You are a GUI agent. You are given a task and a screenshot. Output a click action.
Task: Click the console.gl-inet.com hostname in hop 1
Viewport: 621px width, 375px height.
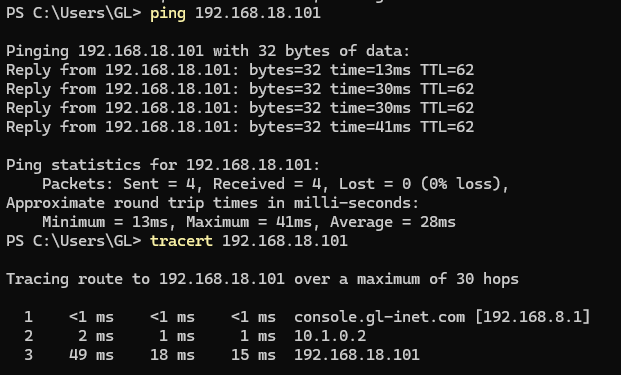tap(379, 317)
